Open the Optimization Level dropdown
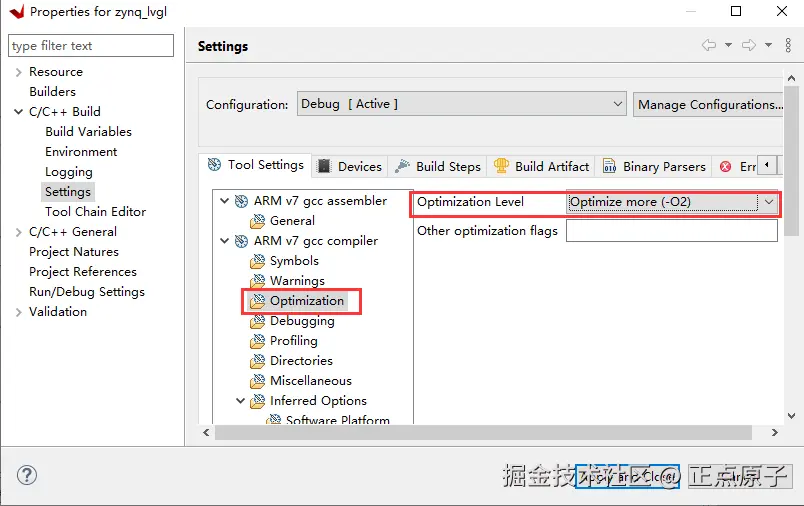Image resolution: width=804 pixels, height=506 pixels. click(672, 202)
